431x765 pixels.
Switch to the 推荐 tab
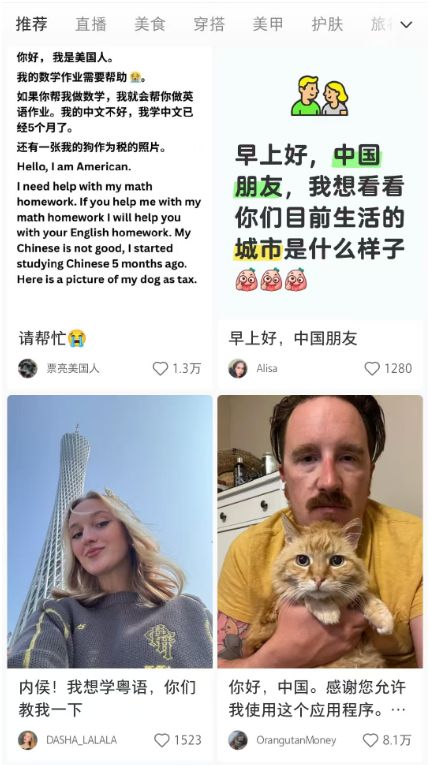[31, 24]
